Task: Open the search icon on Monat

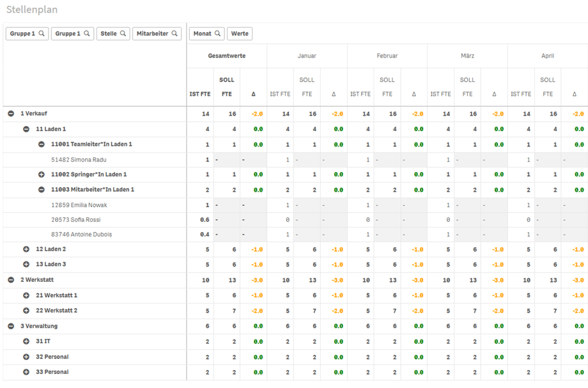Action: (217, 34)
